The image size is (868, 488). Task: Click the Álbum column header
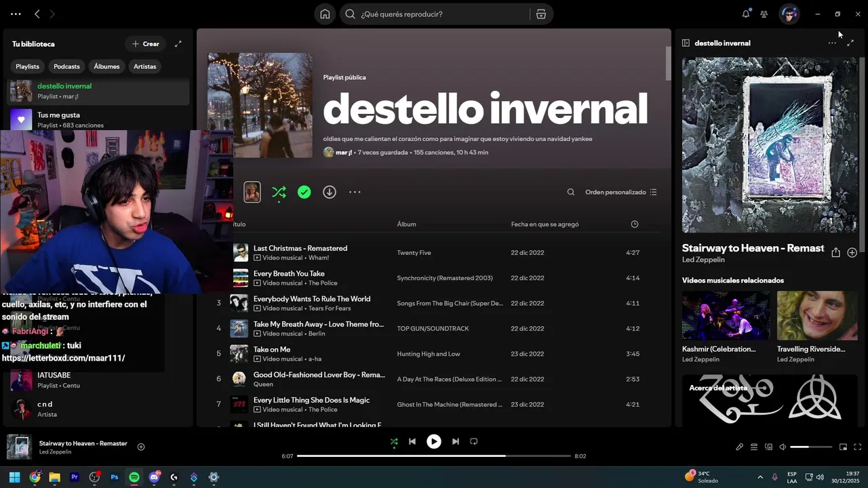click(x=407, y=224)
